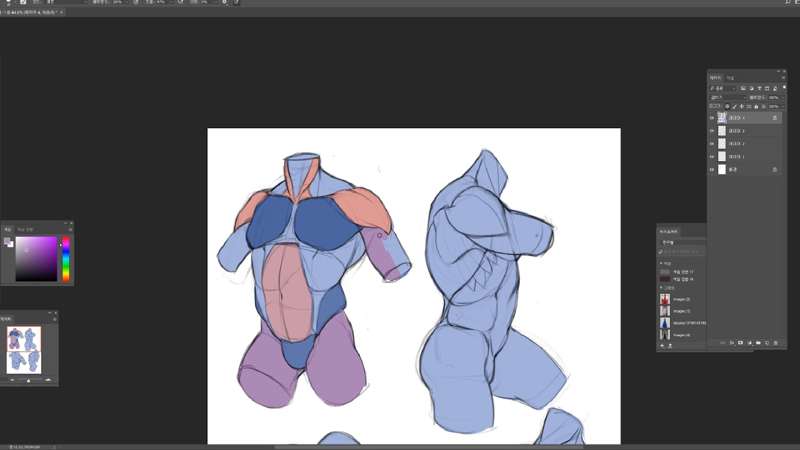Toggle visibility eye of the fourth layer from top
The image size is (800, 450).
pos(712,157)
